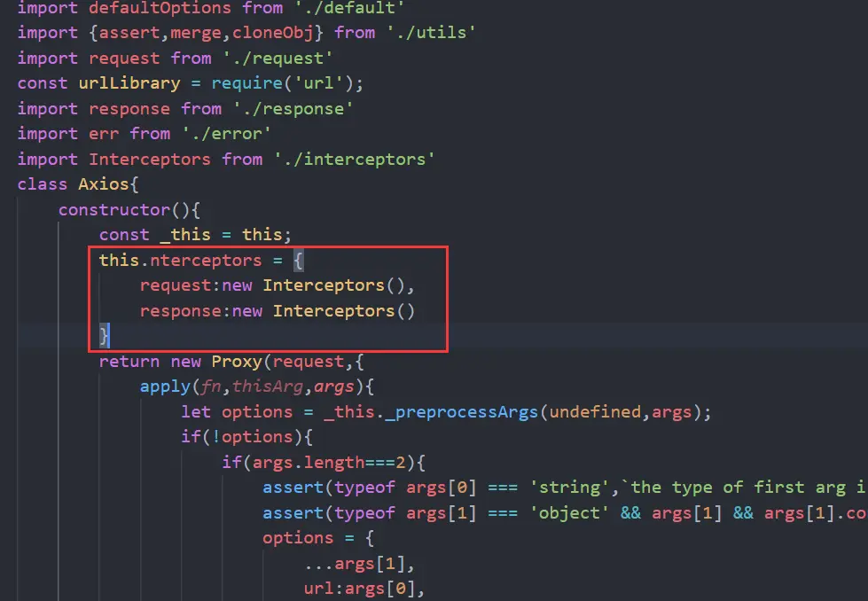Click 'args.length===2' condition

point(329,463)
